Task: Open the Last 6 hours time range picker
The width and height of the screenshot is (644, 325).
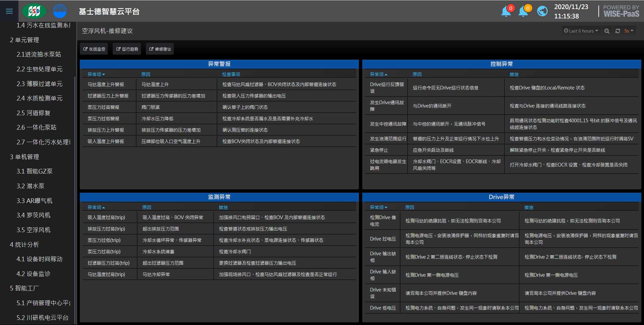Action: (x=581, y=31)
